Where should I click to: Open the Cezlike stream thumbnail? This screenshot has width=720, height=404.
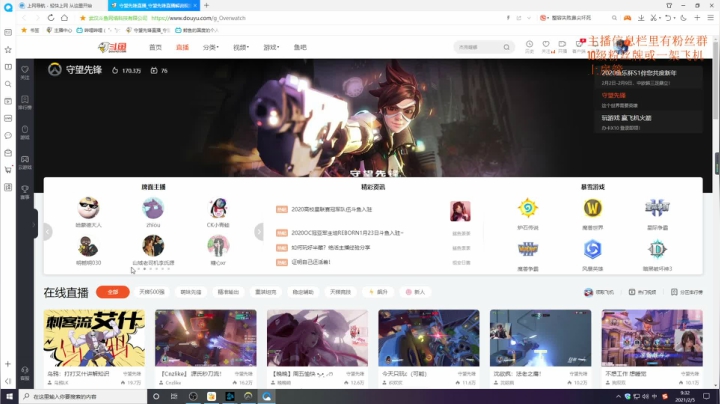coord(206,338)
